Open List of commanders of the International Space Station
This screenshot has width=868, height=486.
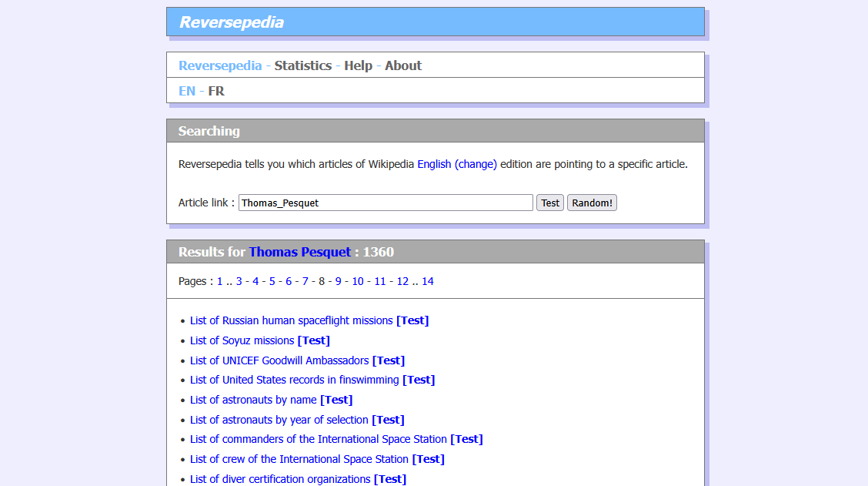pos(319,439)
